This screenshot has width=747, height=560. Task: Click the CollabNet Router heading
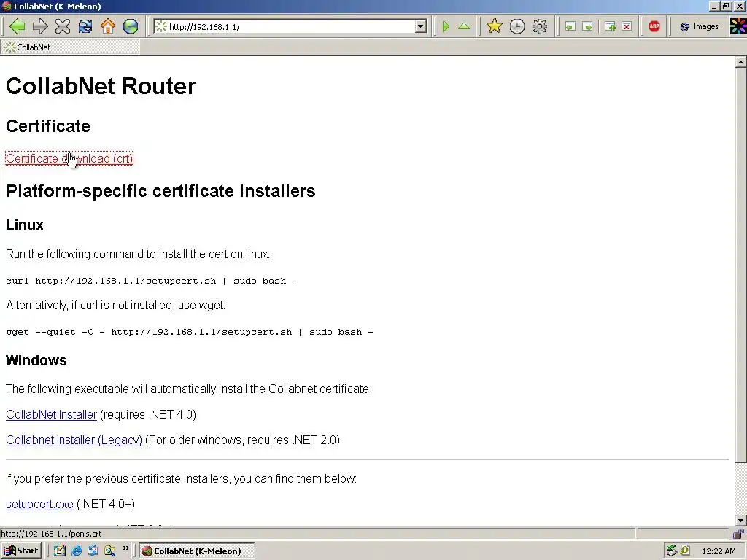101,86
